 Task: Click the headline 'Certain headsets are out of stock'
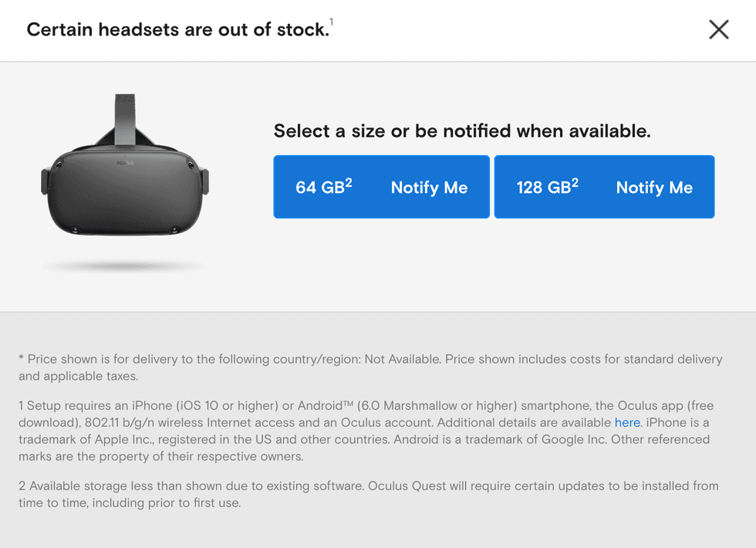click(177, 29)
